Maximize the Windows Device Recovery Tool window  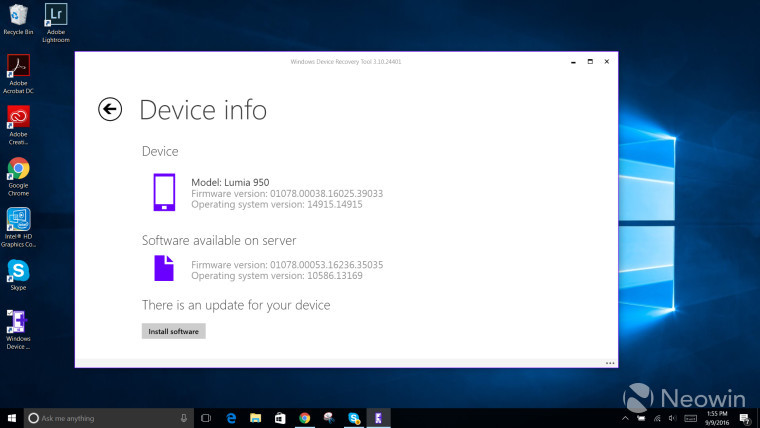590,62
